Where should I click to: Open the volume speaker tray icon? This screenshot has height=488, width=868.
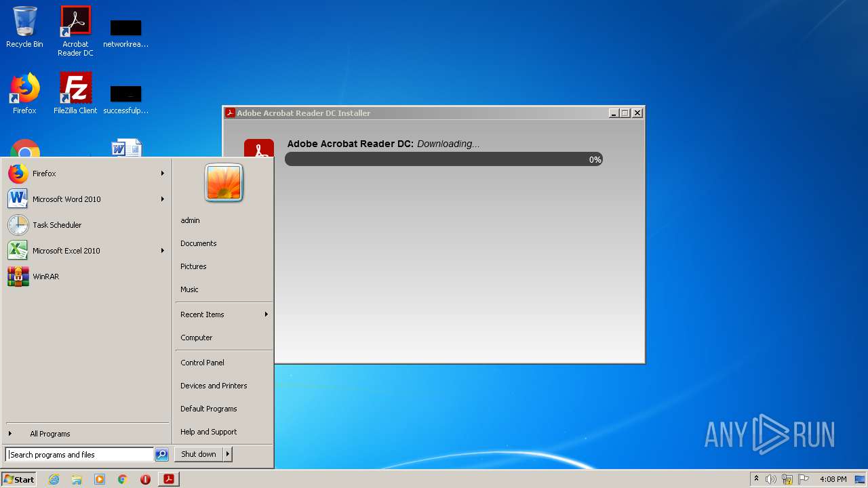coord(770,479)
